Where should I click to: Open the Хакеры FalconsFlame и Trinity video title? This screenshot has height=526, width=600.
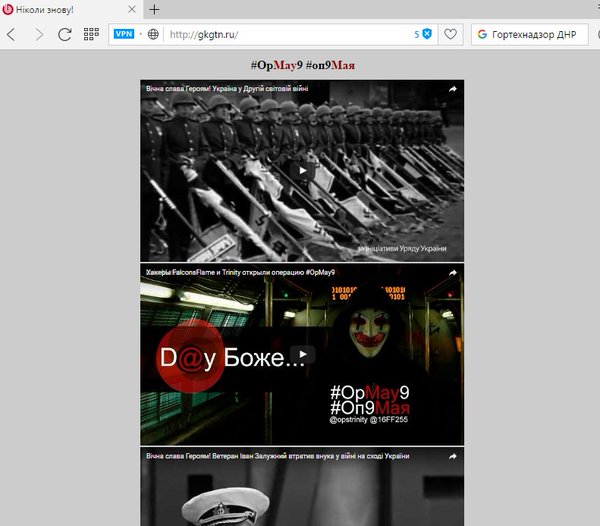pyautogui.click(x=240, y=272)
